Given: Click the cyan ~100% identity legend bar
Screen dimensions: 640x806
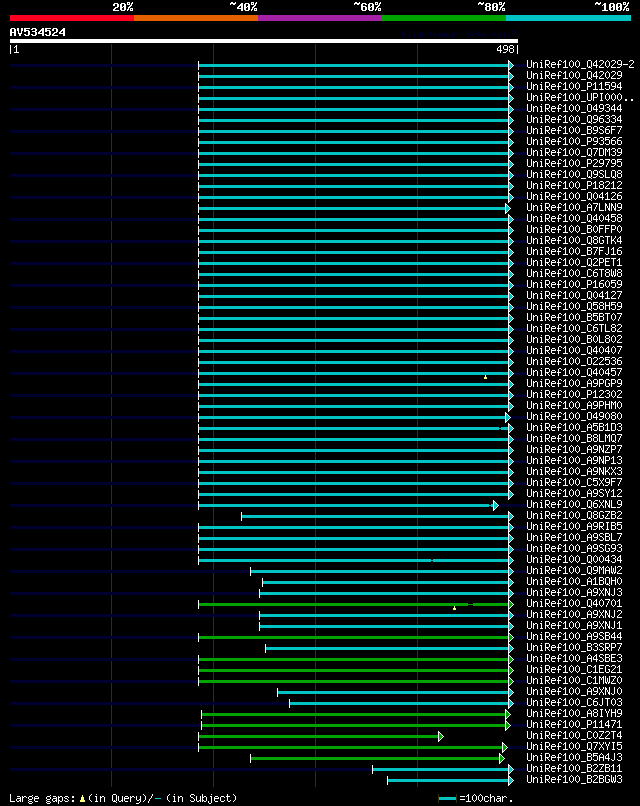Looking at the screenshot, I should [568, 18].
